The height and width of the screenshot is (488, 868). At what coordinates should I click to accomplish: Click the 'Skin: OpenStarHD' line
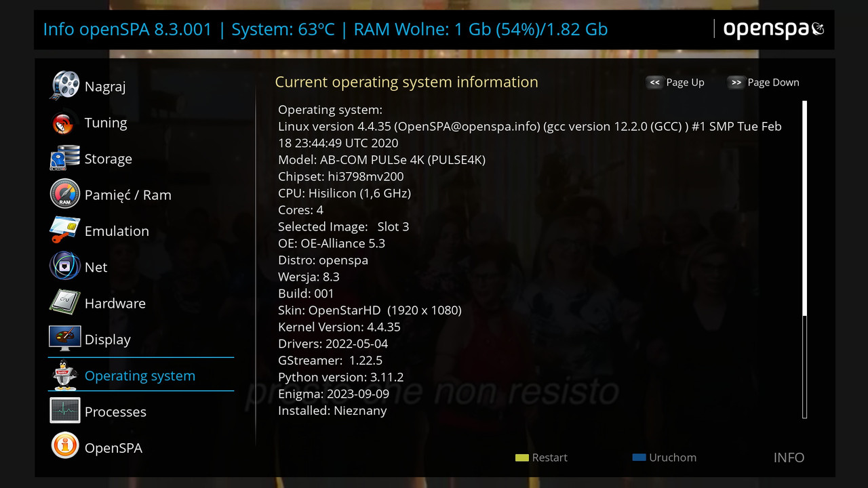click(370, 310)
